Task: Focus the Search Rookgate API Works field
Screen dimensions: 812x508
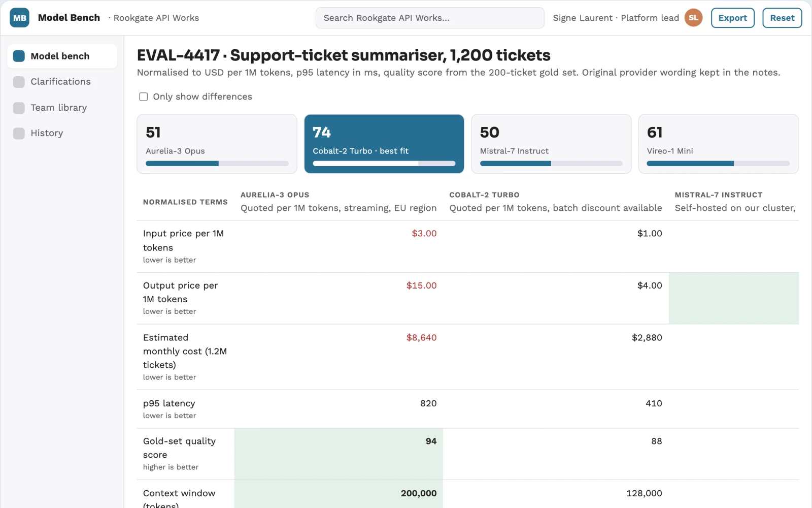Action: click(430, 18)
